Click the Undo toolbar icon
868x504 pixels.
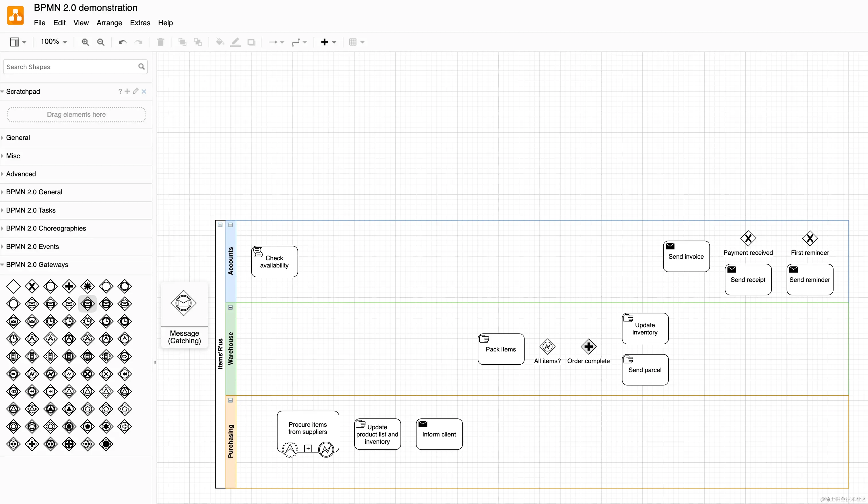point(122,42)
